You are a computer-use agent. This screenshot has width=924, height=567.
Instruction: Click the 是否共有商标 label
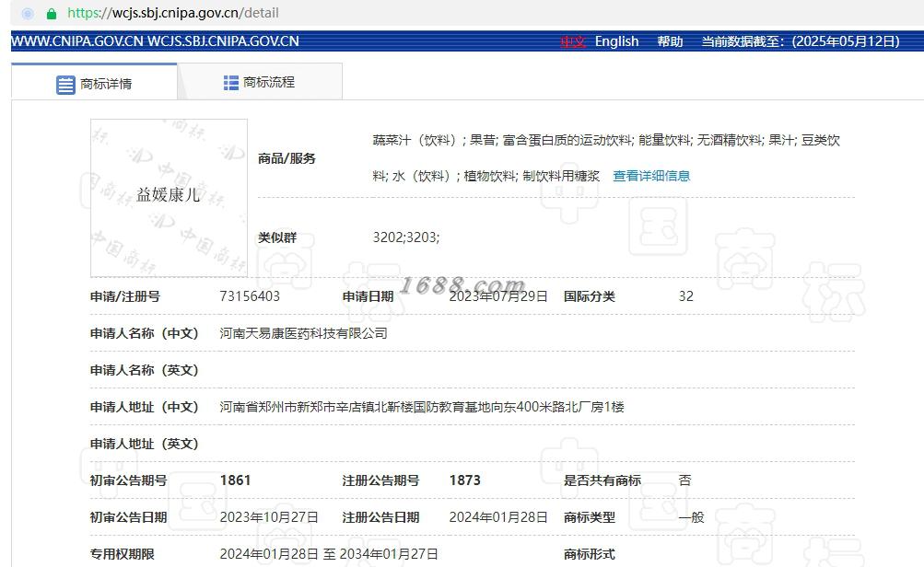click(x=602, y=480)
